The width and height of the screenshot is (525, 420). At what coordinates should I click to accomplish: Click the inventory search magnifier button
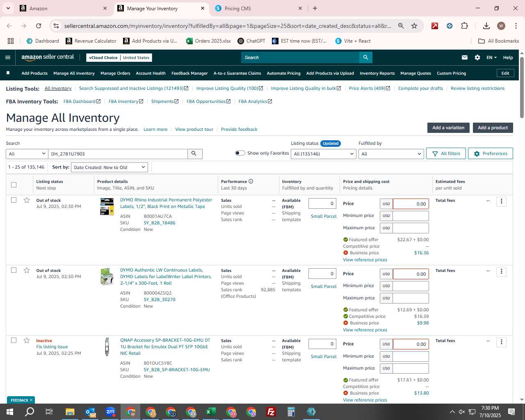point(194,153)
